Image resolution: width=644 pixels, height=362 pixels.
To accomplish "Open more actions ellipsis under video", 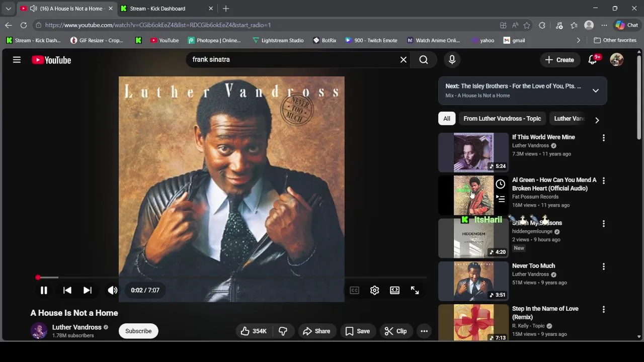I will click(x=424, y=331).
